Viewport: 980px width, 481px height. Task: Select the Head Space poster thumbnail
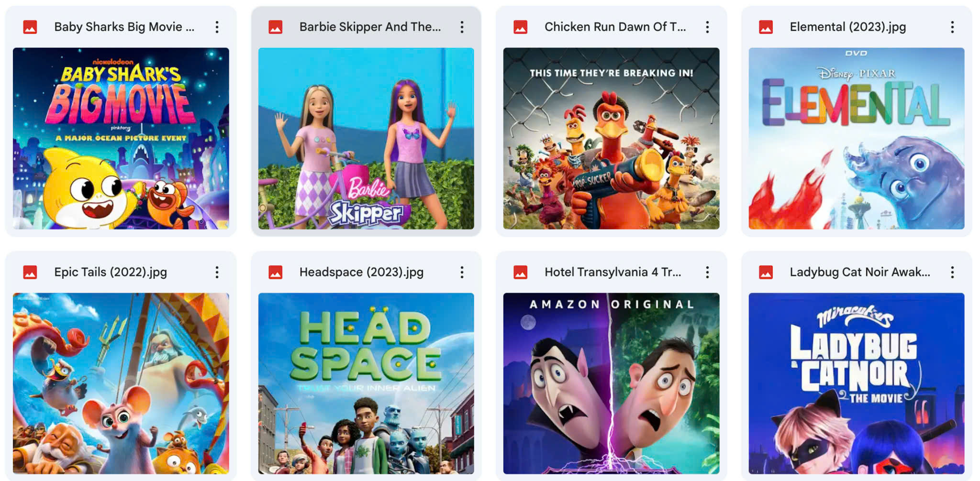click(x=366, y=383)
